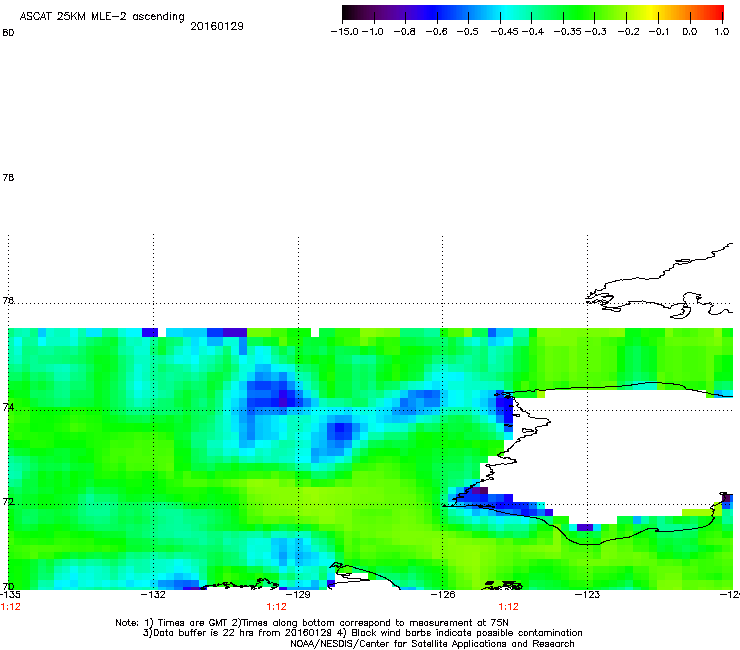Click the island coastline outline in upper right

tap(659, 281)
